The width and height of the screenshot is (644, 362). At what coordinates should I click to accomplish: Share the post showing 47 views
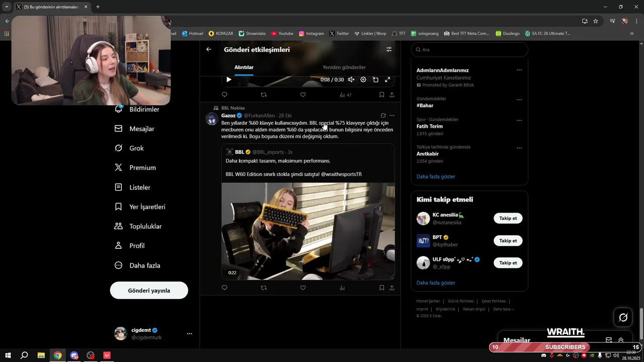click(392, 95)
